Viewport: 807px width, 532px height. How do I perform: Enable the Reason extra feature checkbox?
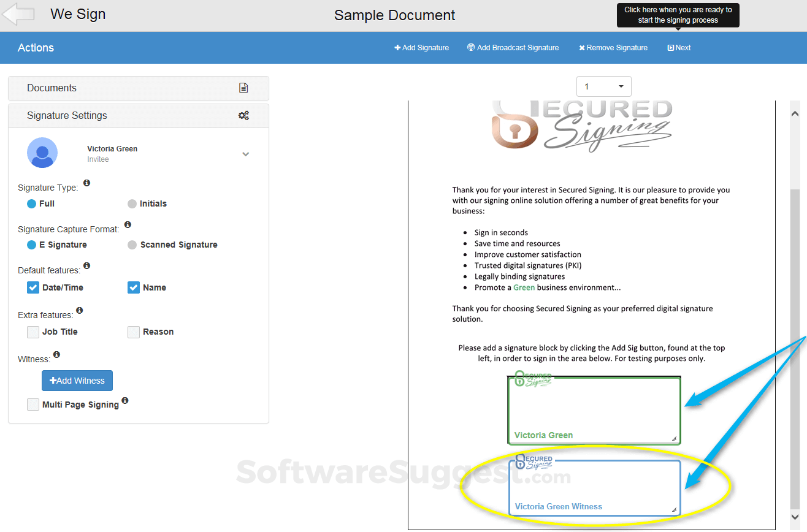134,332
